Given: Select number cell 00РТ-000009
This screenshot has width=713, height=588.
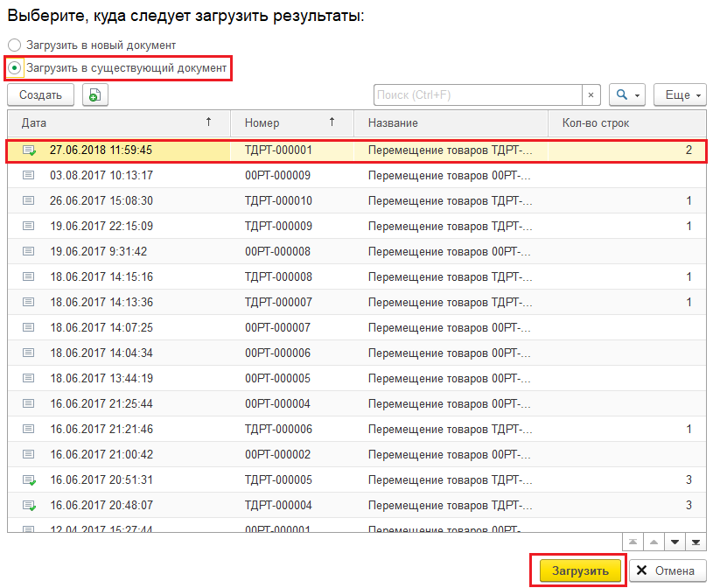Looking at the screenshot, I should [278, 175].
